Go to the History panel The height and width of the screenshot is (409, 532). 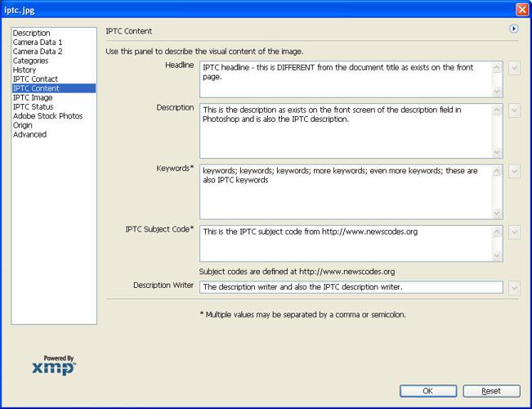24,70
